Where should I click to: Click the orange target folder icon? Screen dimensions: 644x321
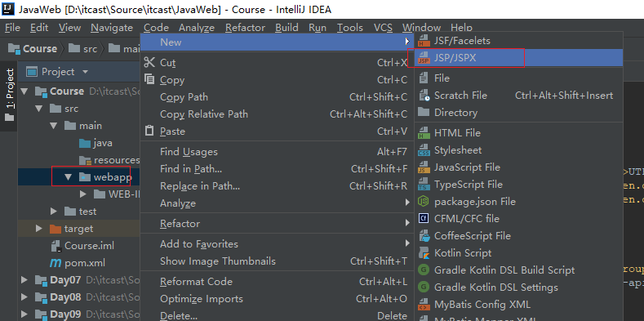pos(55,229)
